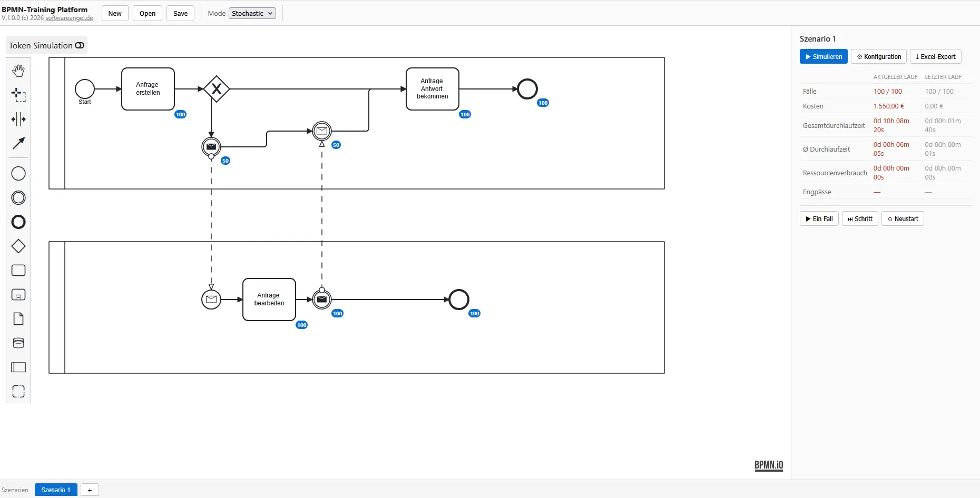Select the exclusive gateway with X marker
The width and height of the screenshot is (980, 498).
(217, 89)
